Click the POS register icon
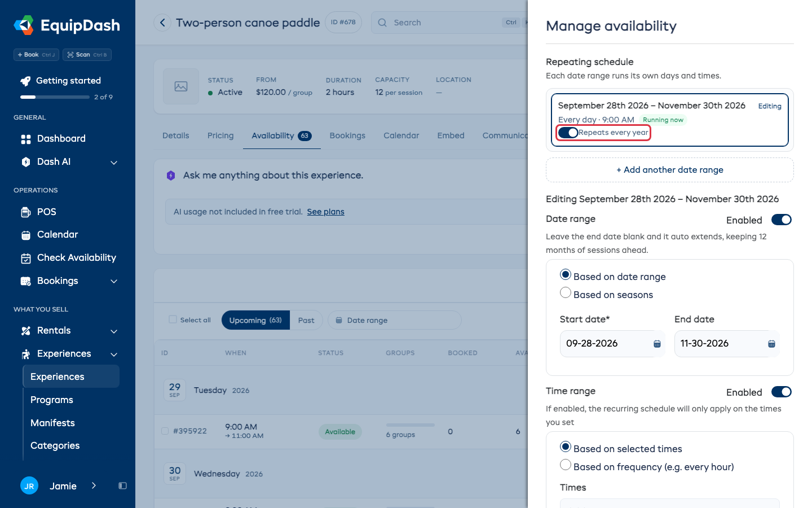 (x=26, y=212)
